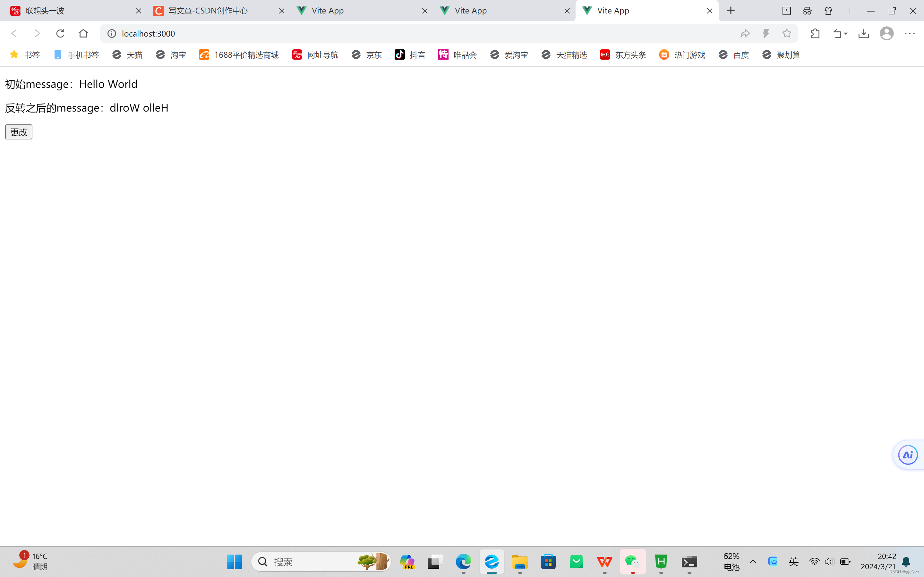This screenshot has width=924, height=577.
Task: Reload the page with the refresh icon
Action: click(x=60, y=34)
